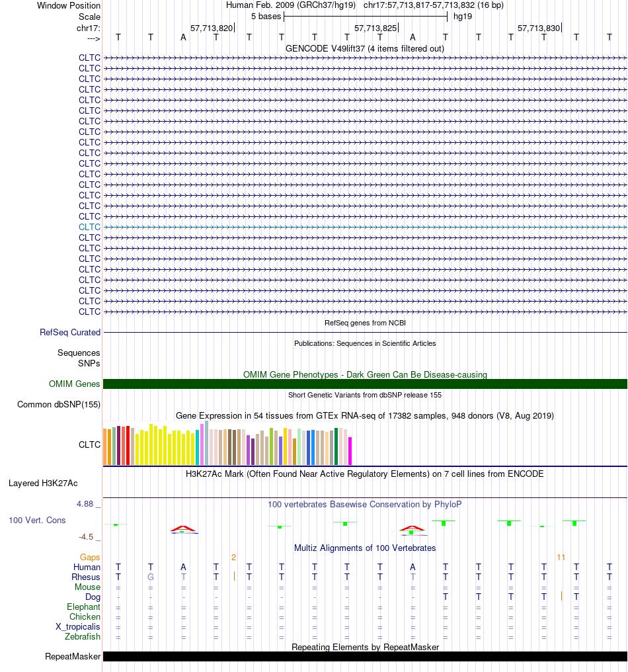Click the orange insertion tick in Dog row
Image resolution: width=628 pixels, height=672 pixels.
tap(561, 596)
